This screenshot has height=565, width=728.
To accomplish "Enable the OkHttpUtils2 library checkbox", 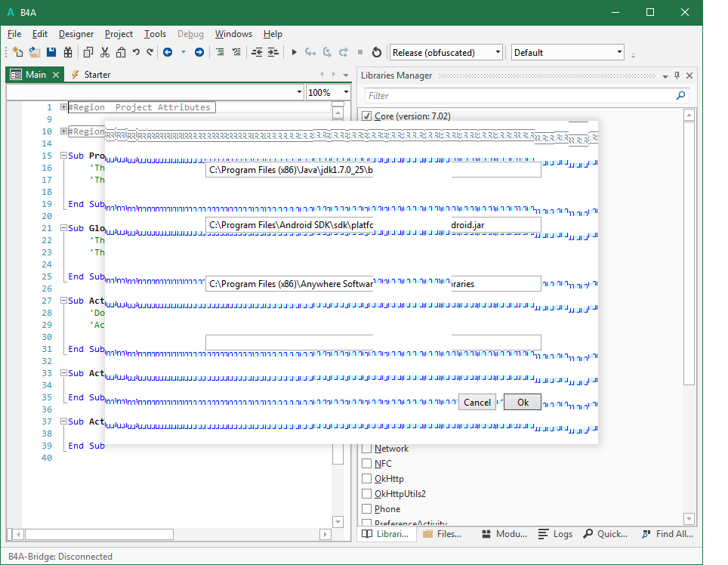I will 367,493.
